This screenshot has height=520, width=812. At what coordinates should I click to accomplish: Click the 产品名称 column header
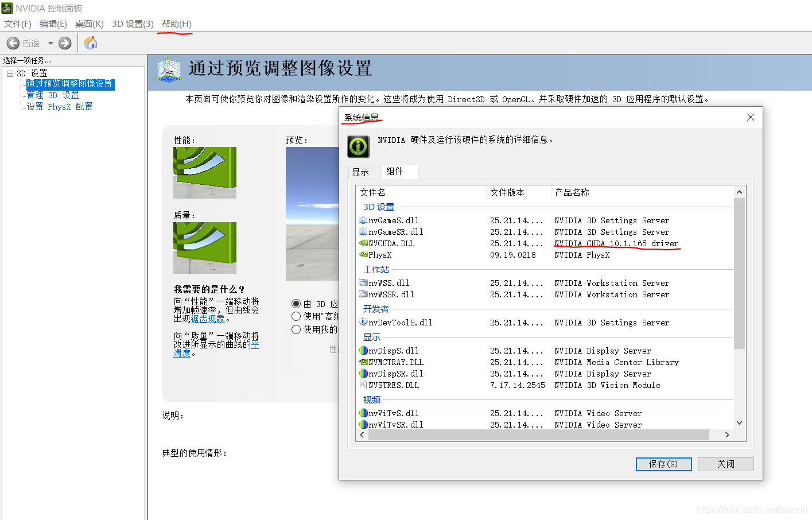tap(642, 192)
